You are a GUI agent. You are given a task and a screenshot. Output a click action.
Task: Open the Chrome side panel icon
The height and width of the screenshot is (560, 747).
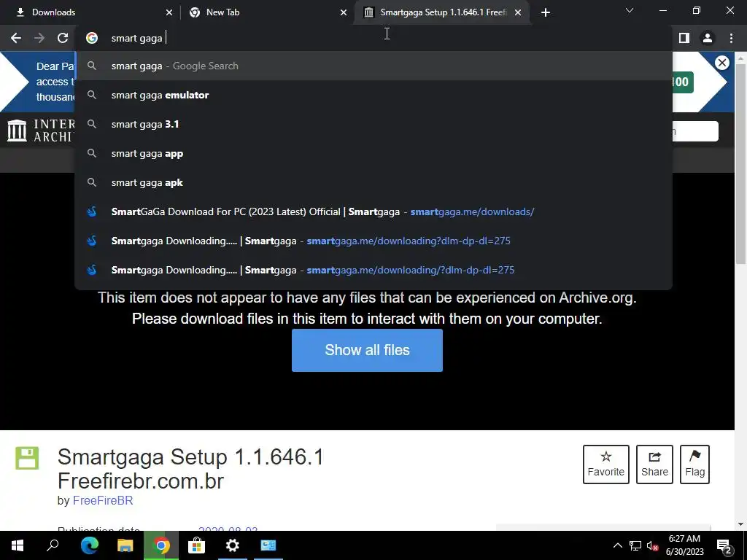pyautogui.click(x=684, y=38)
